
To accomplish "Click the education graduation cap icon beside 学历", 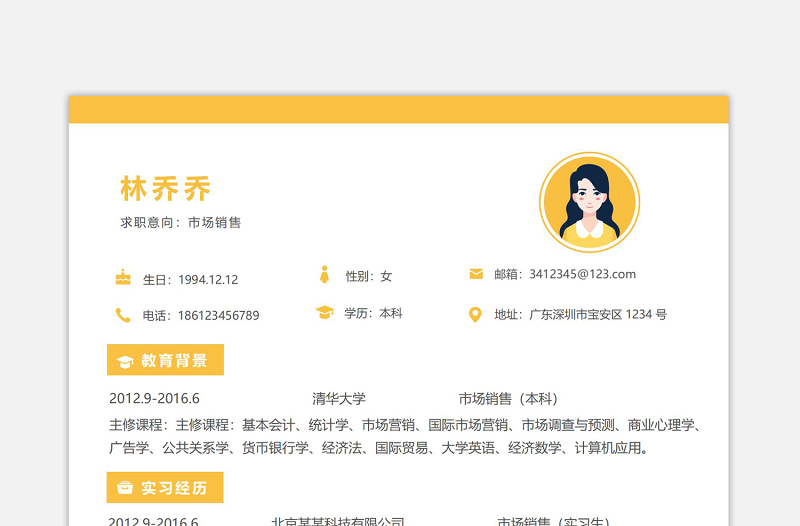I will (324, 312).
